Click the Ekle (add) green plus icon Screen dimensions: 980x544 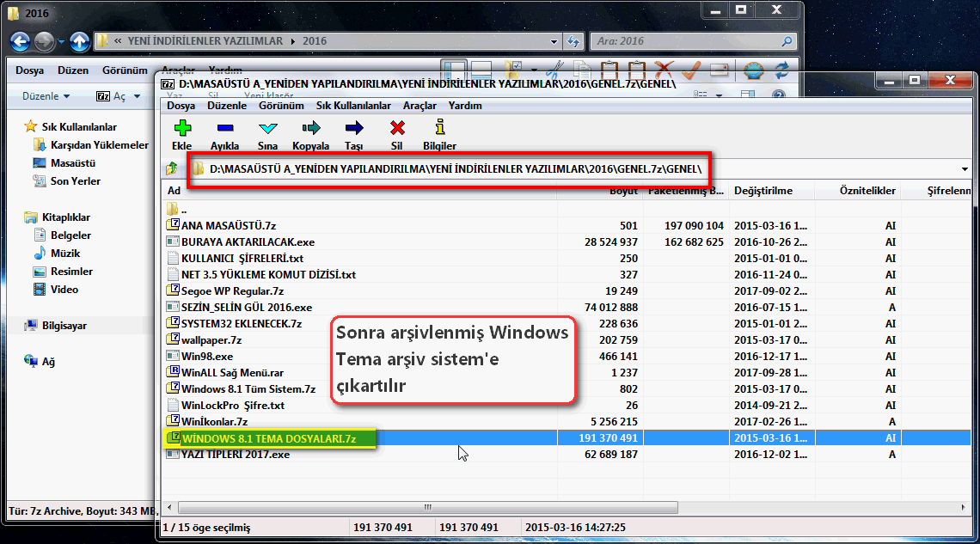(182, 128)
